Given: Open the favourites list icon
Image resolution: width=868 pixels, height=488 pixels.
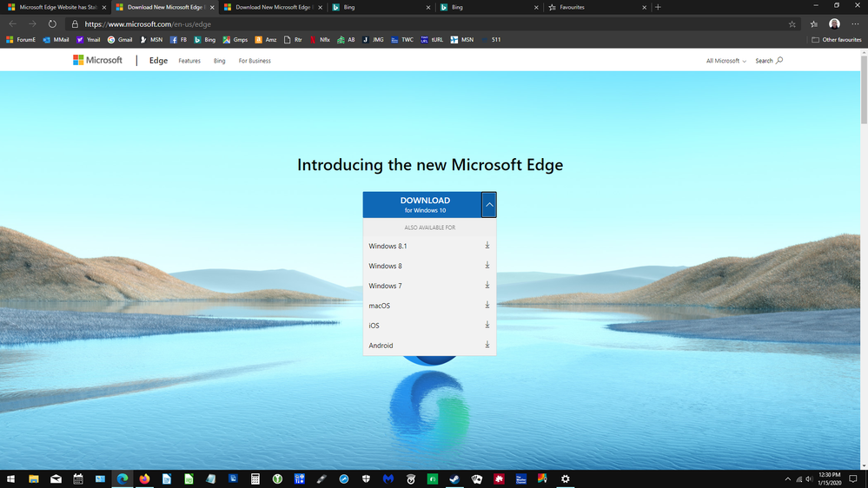Looking at the screenshot, I should [x=814, y=23].
